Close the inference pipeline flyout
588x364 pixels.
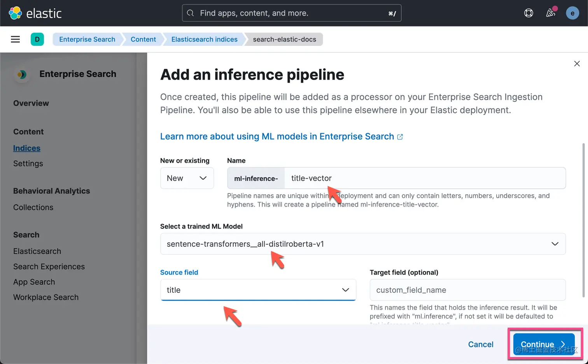click(577, 64)
